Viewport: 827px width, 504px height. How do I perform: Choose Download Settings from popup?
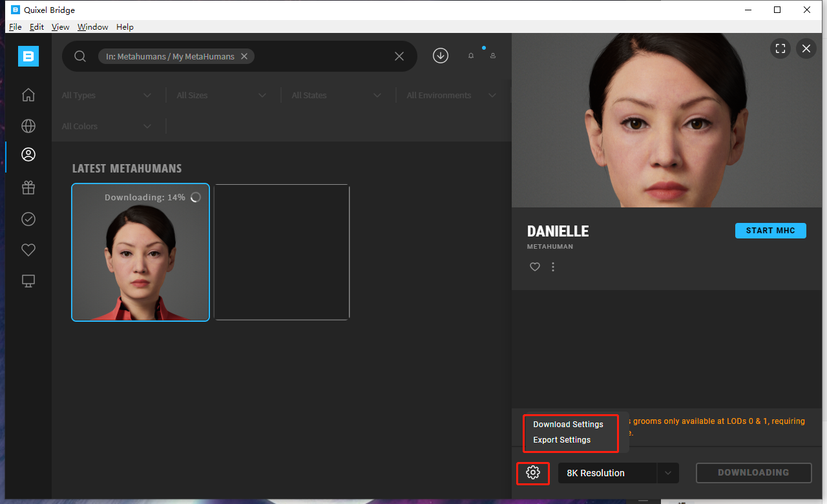(x=569, y=425)
